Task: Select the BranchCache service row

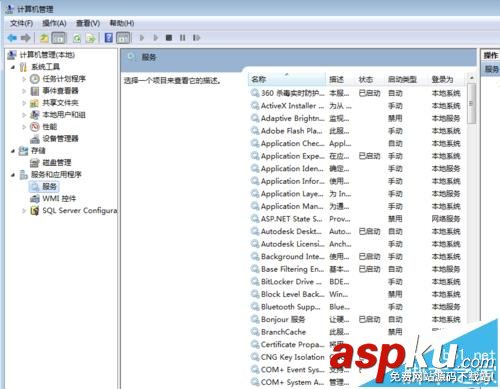Action: coord(357,332)
